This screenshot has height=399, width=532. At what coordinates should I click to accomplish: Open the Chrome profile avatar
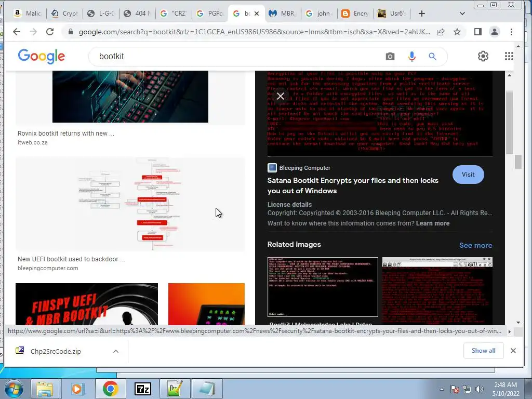[495, 32]
